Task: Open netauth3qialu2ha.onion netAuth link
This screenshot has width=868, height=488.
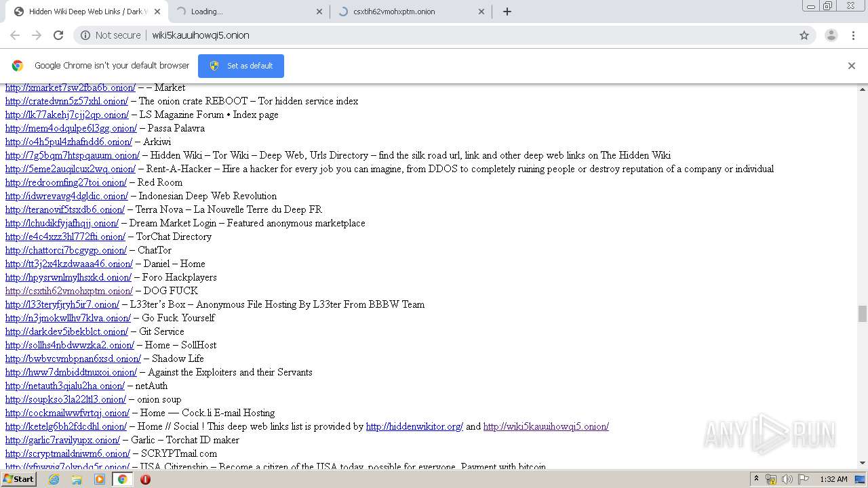Action: tap(65, 386)
